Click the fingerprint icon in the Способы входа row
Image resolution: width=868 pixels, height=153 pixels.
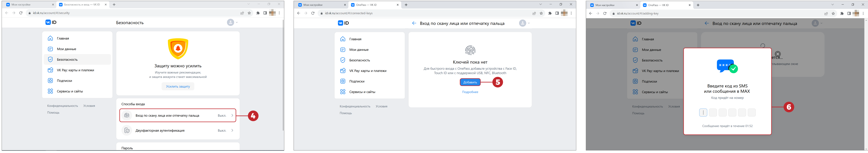pyautogui.click(x=127, y=115)
